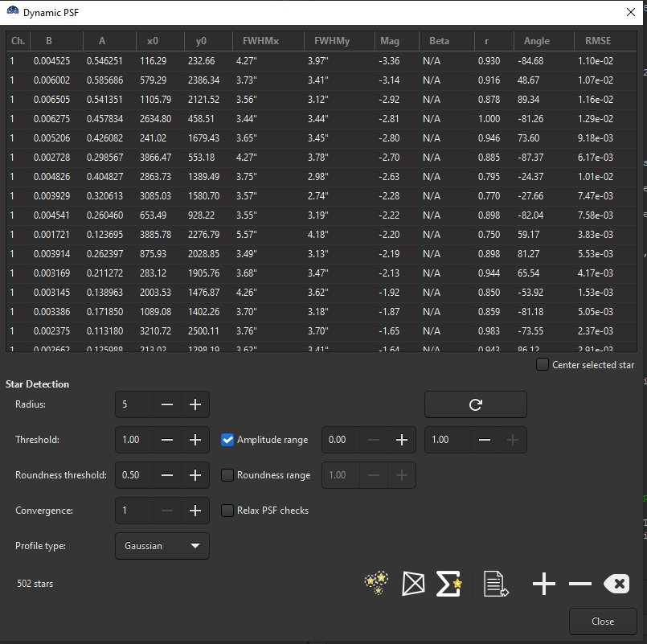Click the crossed quadrilateral icon in bottom toolbar

pos(413,584)
